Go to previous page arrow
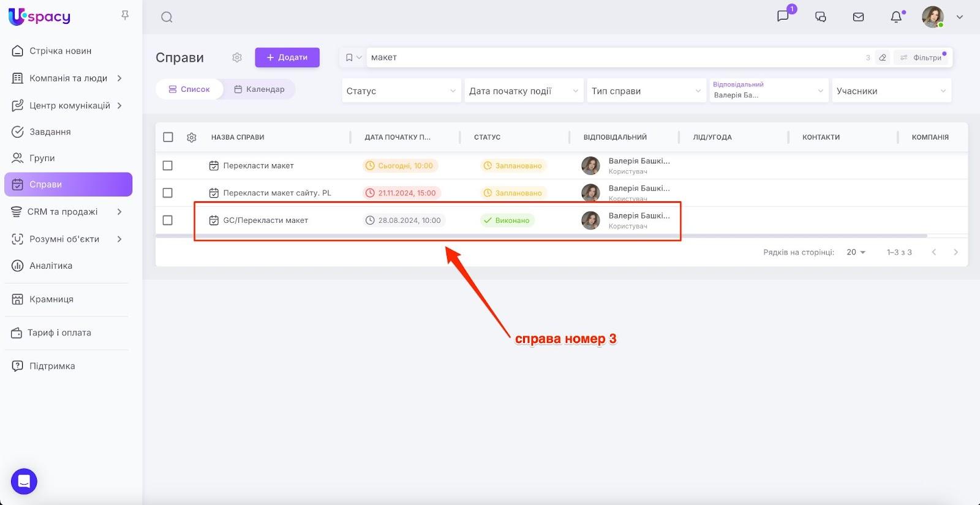The height and width of the screenshot is (505, 980). pos(933,252)
